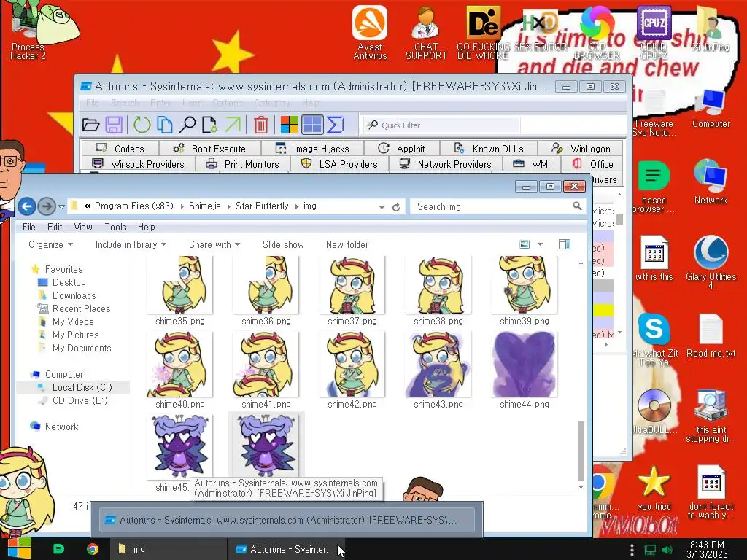The width and height of the screenshot is (747, 560).
Task: Click the Chrome icon in the taskbar
Action: (x=93, y=549)
